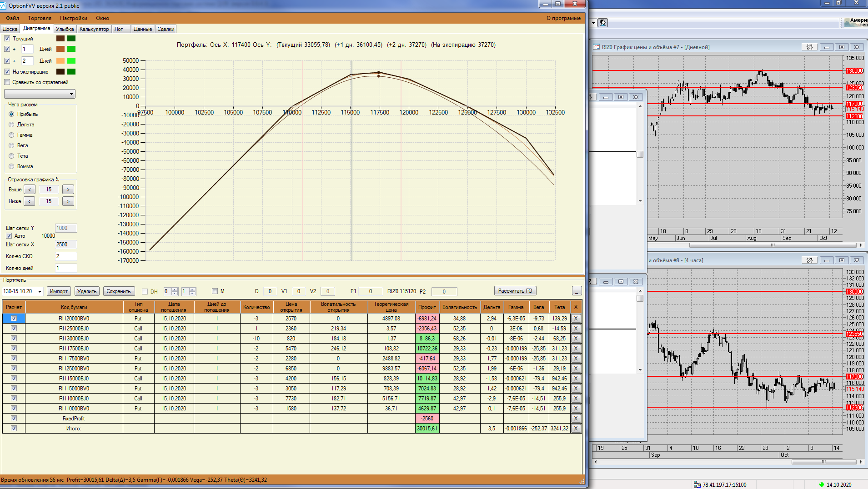
Task: Open the Торговля menu
Action: pos(40,18)
